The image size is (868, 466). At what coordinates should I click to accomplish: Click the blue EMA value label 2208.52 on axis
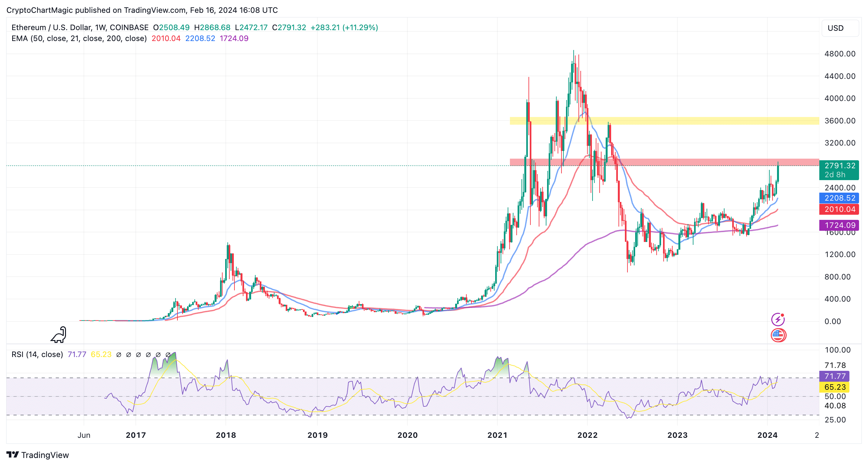839,198
